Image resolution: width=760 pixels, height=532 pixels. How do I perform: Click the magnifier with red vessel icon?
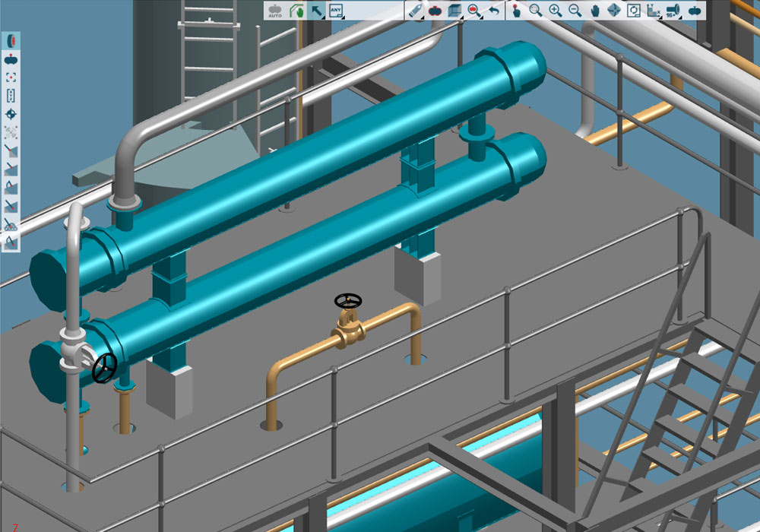pyautogui.click(x=474, y=11)
